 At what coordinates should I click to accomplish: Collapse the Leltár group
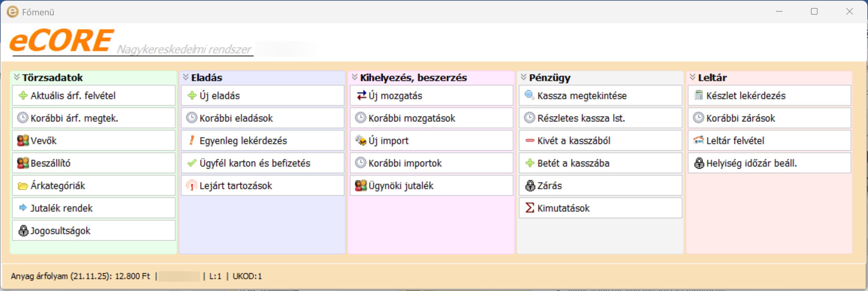click(x=692, y=77)
